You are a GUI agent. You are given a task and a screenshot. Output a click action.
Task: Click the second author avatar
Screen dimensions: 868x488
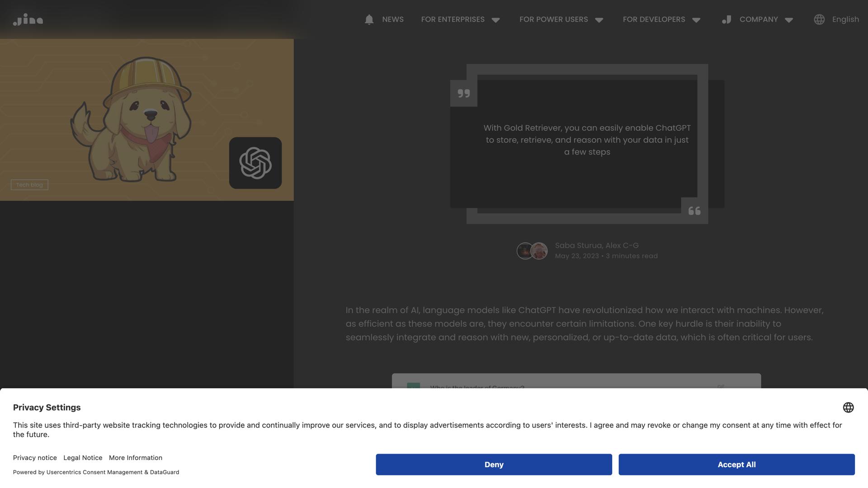point(539,251)
